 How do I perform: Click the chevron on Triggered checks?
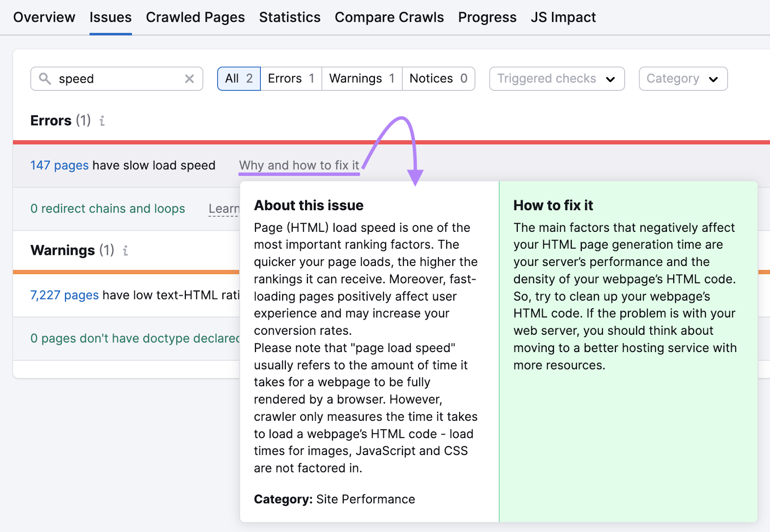[x=611, y=78]
